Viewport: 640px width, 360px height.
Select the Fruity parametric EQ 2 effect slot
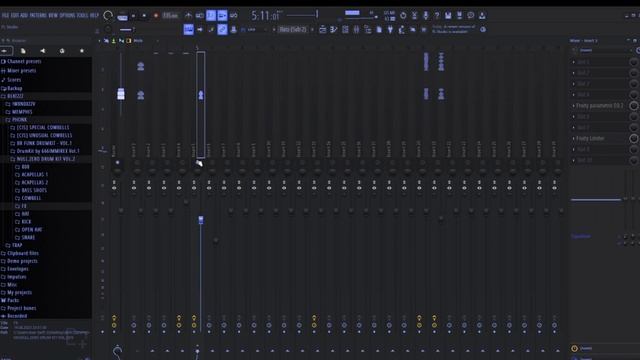tap(599, 106)
